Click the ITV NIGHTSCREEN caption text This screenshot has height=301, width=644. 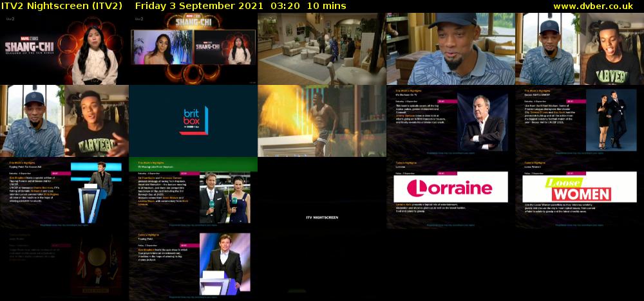322,217
